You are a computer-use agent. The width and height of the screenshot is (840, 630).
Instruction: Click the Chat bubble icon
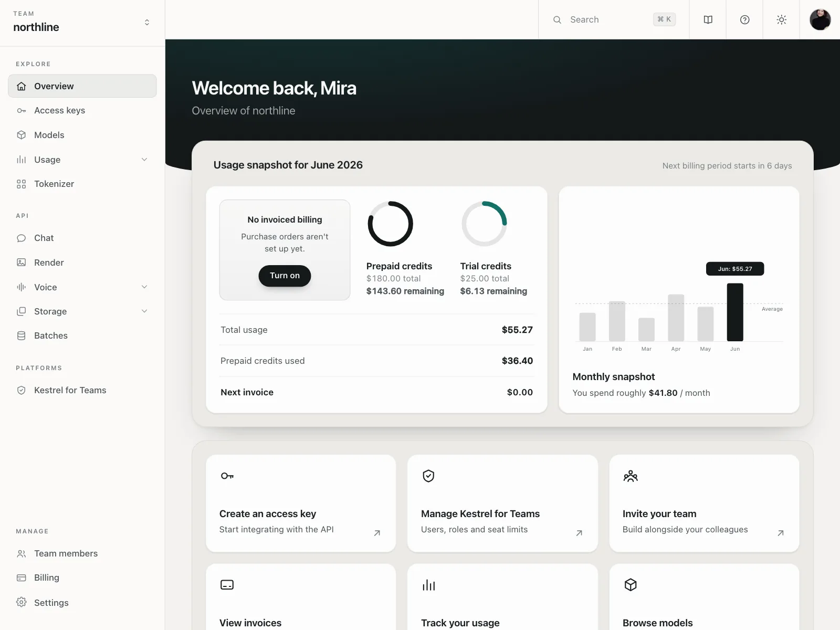tap(22, 238)
